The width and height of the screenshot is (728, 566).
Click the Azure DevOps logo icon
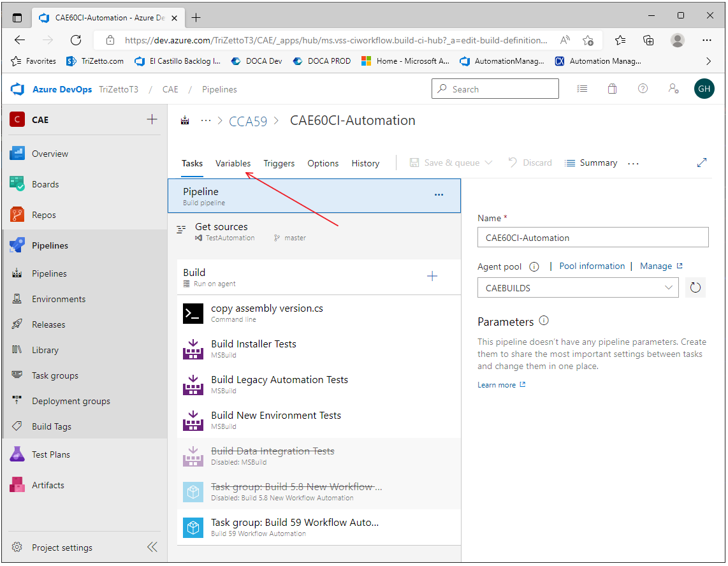17,89
